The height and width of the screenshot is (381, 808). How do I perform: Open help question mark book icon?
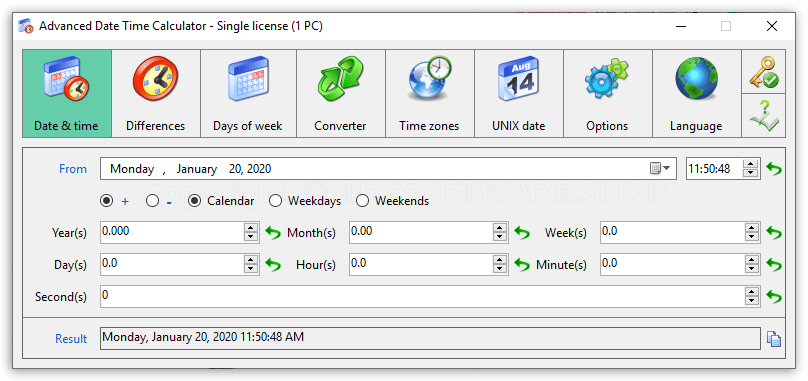tap(764, 115)
